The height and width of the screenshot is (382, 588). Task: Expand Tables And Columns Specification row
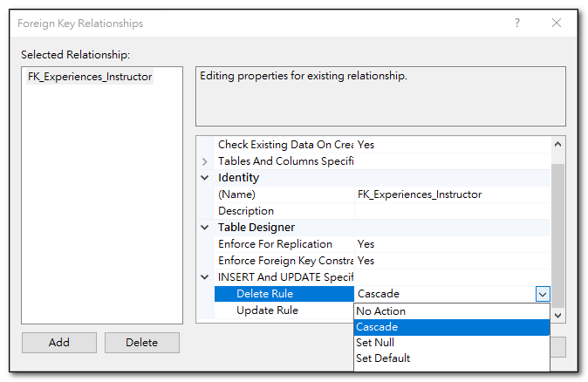(x=205, y=161)
